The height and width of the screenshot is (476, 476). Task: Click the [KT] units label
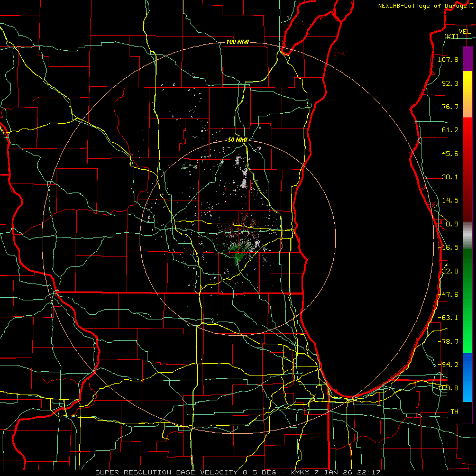pyautogui.click(x=451, y=36)
